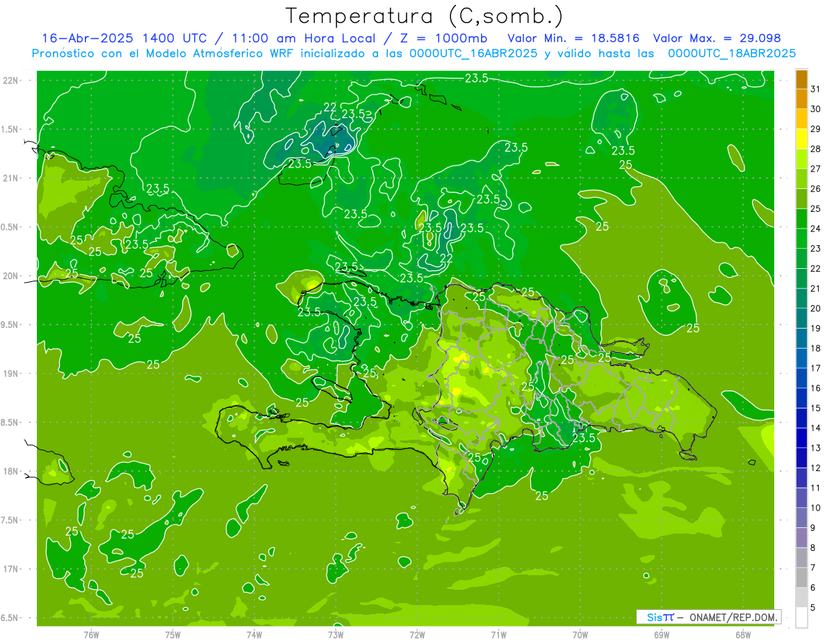Click the "71W" longitude axis label

(498, 634)
